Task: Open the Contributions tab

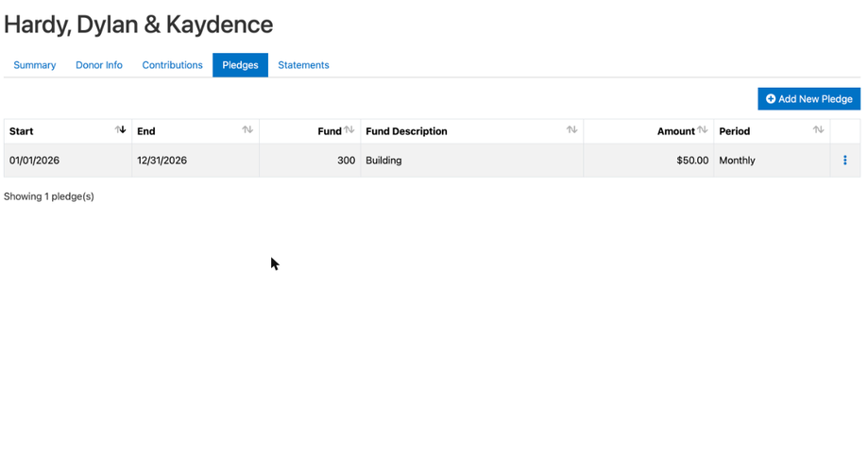Action: 172,65
